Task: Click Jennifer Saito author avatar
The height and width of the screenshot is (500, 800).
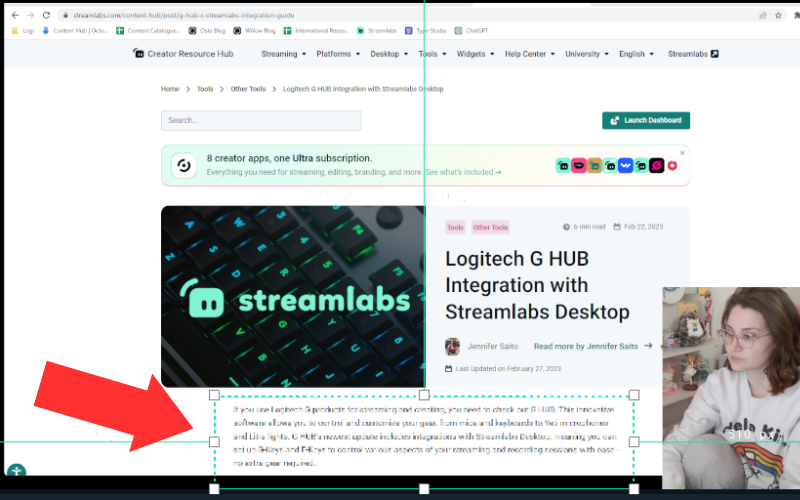Action: pos(453,346)
